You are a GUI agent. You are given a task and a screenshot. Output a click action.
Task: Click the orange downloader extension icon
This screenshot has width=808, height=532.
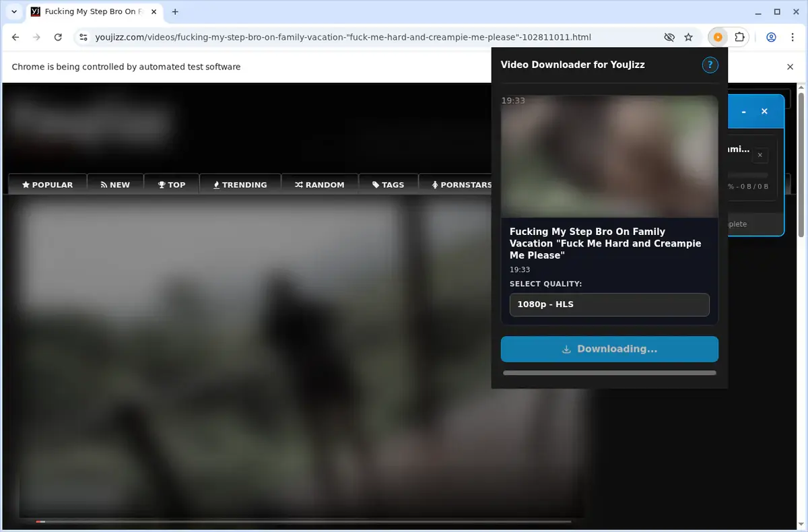coord(718,38)
